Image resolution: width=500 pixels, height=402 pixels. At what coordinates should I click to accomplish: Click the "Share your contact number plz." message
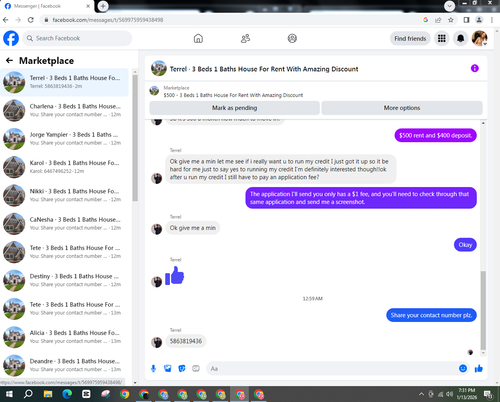pos(431,315)
